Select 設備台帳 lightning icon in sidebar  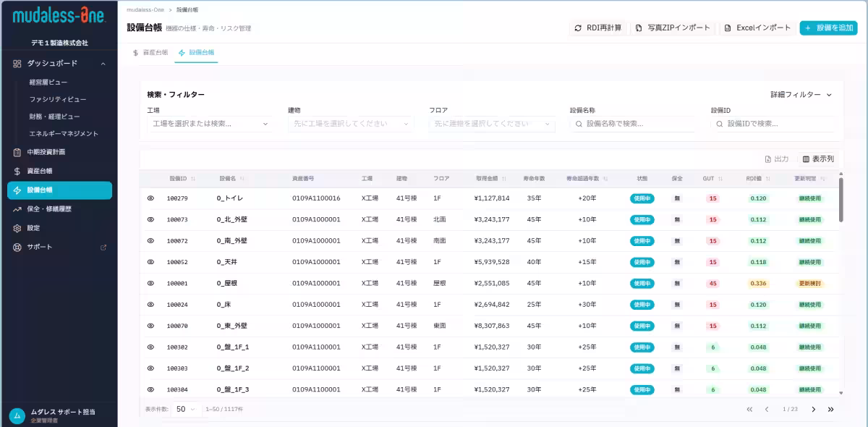click(x=17, y=190)
